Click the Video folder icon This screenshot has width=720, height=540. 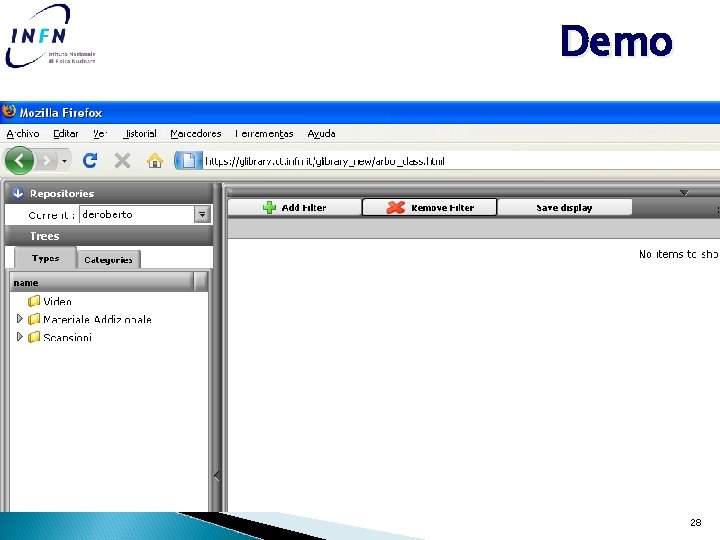pyautogui.click(x=34, y=301)
